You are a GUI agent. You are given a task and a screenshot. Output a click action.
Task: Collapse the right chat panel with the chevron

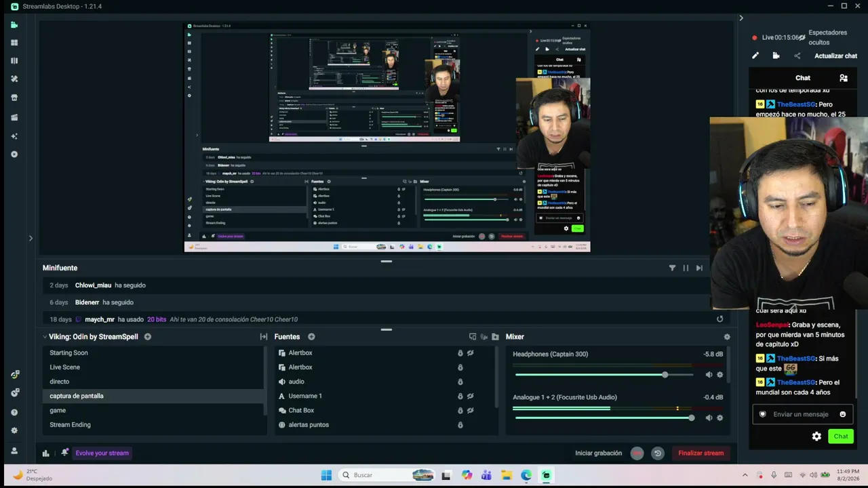pos(741,18)
